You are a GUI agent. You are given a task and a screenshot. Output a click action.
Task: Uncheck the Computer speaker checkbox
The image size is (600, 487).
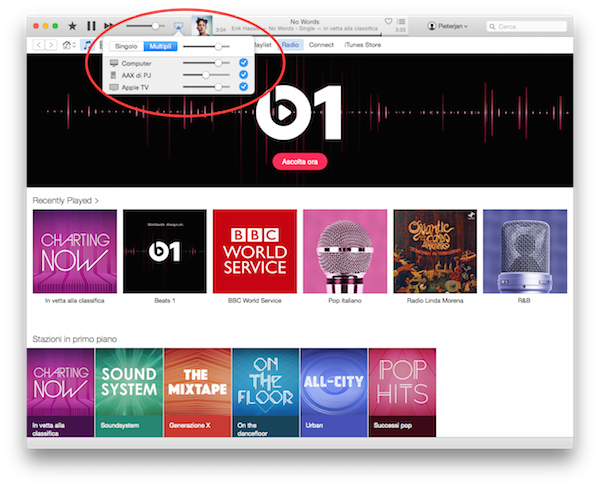click(243, 62)
